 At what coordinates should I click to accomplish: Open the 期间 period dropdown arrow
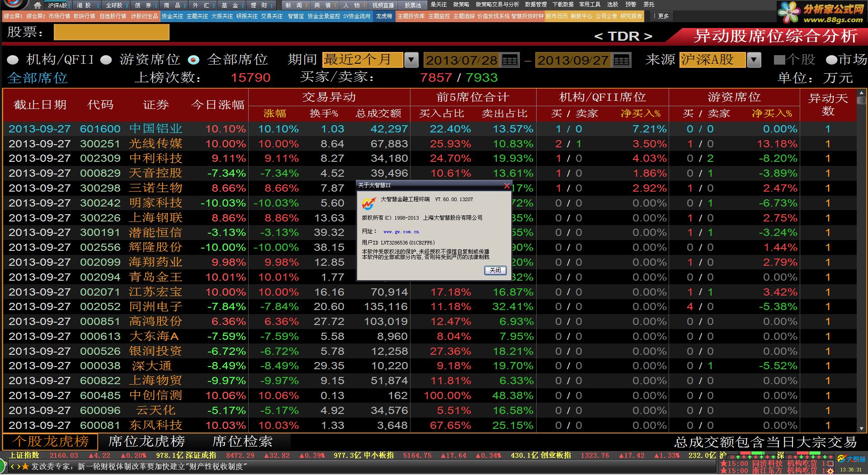pos(411,60)
